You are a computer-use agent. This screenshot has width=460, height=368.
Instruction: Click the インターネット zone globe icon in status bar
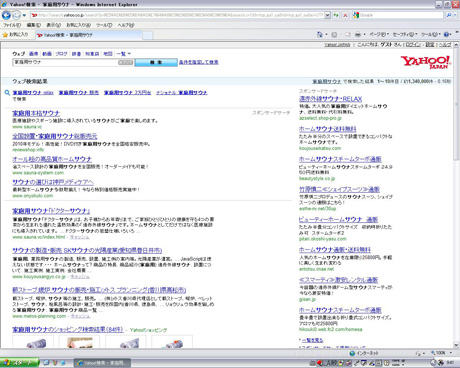click(x=352, y=353)
